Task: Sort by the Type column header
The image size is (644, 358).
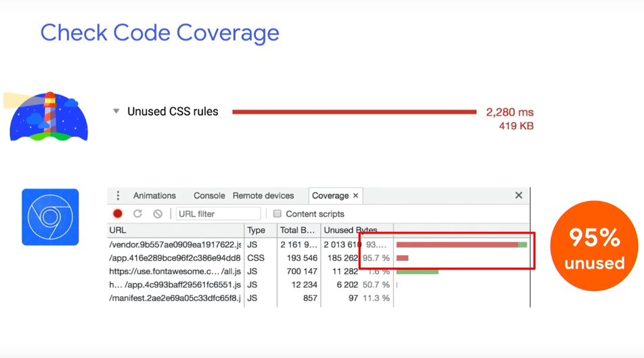Action: point(261,230)
